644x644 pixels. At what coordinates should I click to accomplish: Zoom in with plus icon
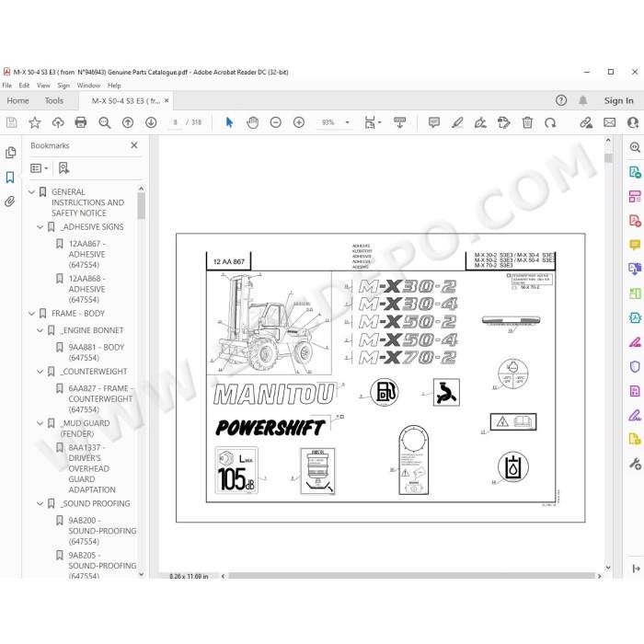point(299,122)
